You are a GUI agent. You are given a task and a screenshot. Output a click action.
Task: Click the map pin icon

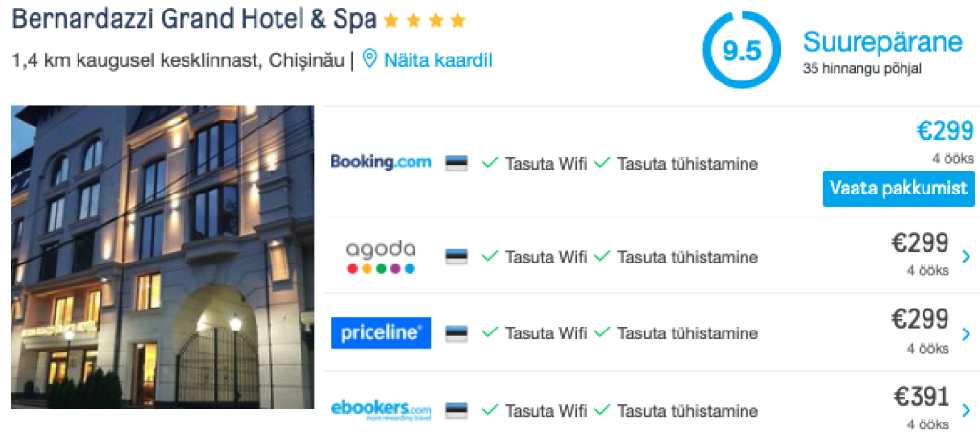click(x=369, y=60)
